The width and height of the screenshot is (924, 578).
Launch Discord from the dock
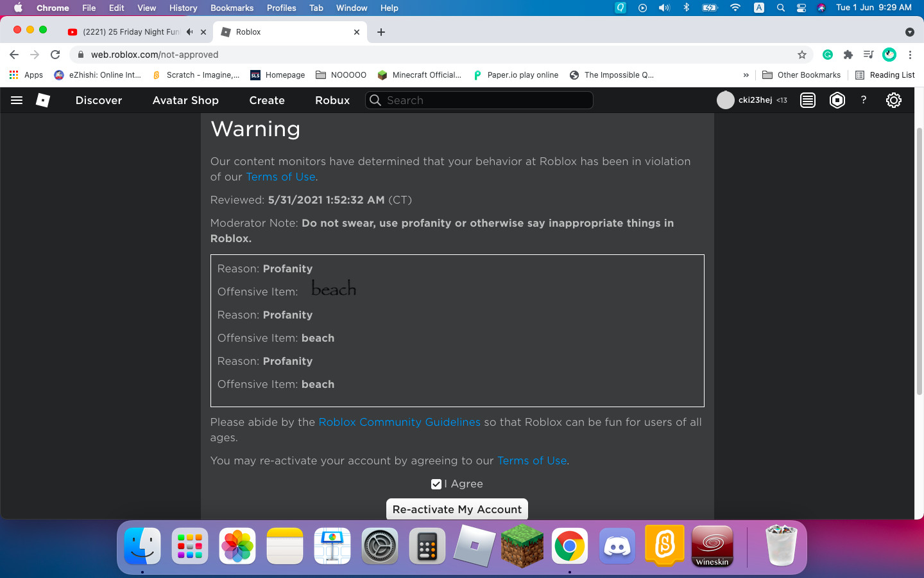pos(617,547)
